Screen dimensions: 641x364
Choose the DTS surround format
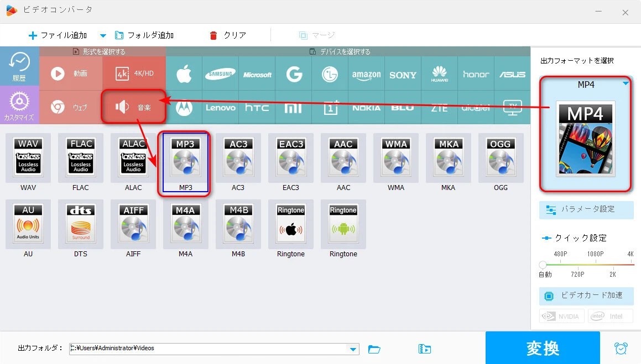click(x=81, y=224)
